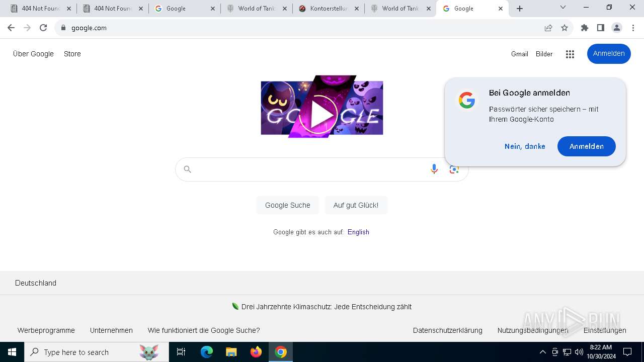Open the Extensions puzzle icon
Image resolution: width=644 pixels, height=362 pixels.
click(x=585, y=28)
